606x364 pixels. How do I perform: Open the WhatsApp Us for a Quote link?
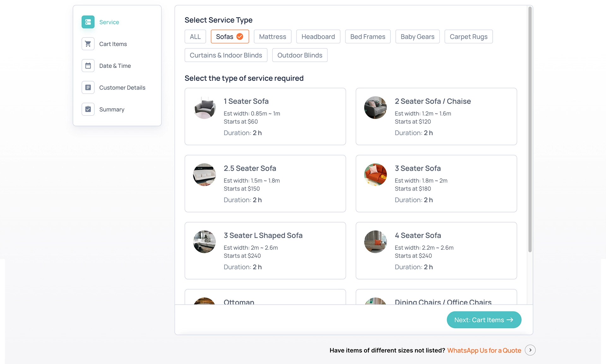(484, 350)
